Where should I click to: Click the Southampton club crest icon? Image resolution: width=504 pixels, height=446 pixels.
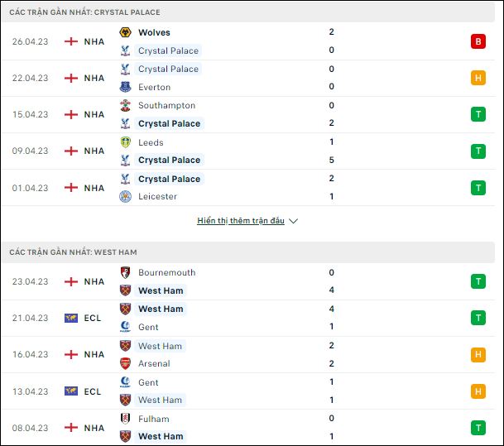(x=125, y=105)
